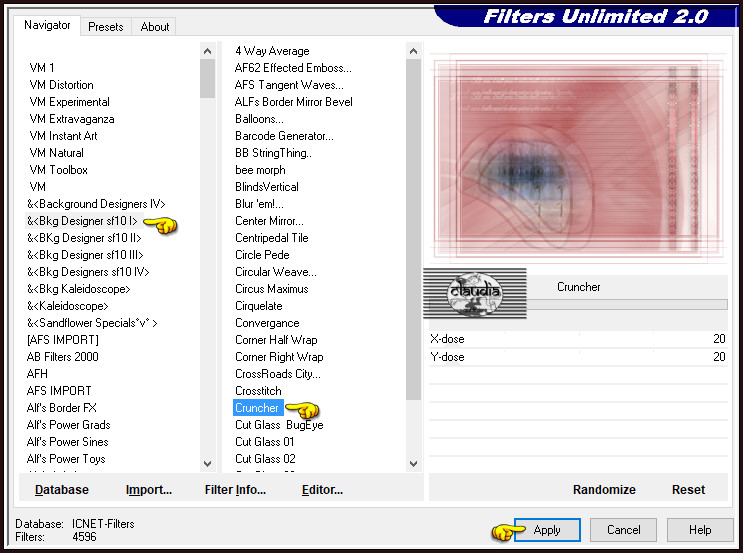This screenshot has width=743, height=553.
Task: Choose Blur 'em!... filter
Action: pyautogui.click(x=259, y=204)
